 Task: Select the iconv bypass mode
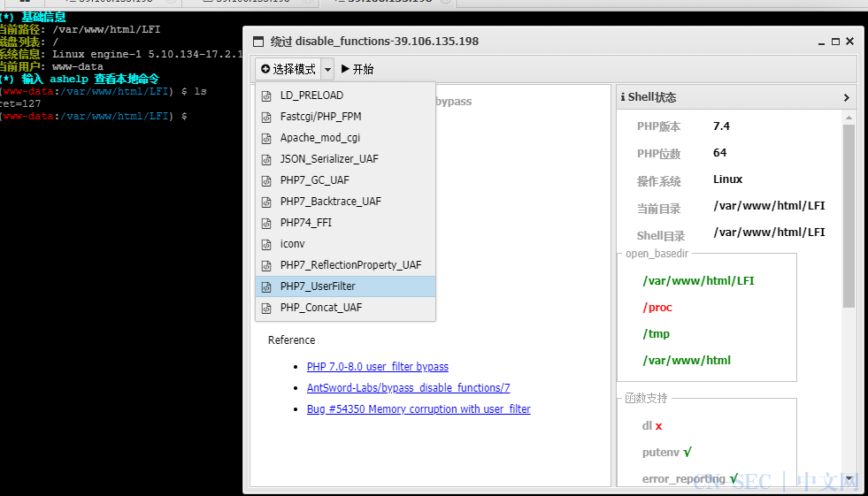coord(345,244)
